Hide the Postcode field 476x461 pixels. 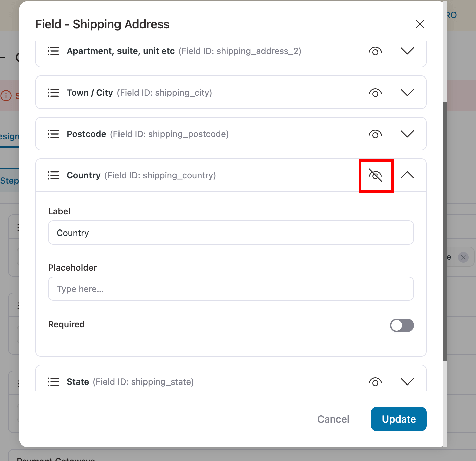tap(375, 134)
